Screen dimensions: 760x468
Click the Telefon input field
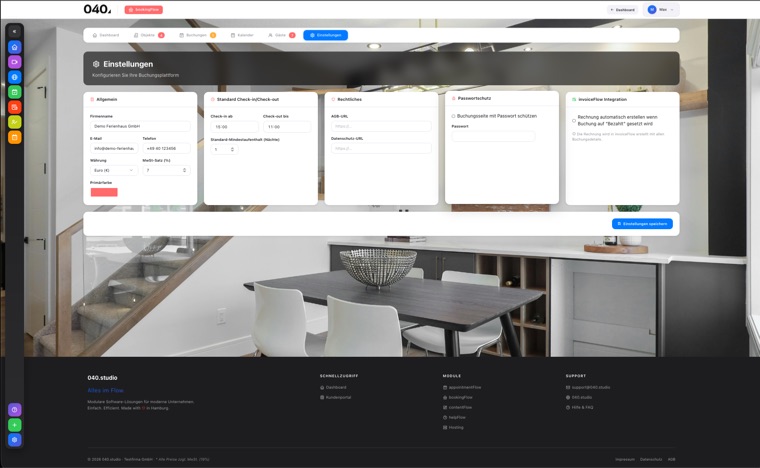pyautogui.click(x=166, y=148)
